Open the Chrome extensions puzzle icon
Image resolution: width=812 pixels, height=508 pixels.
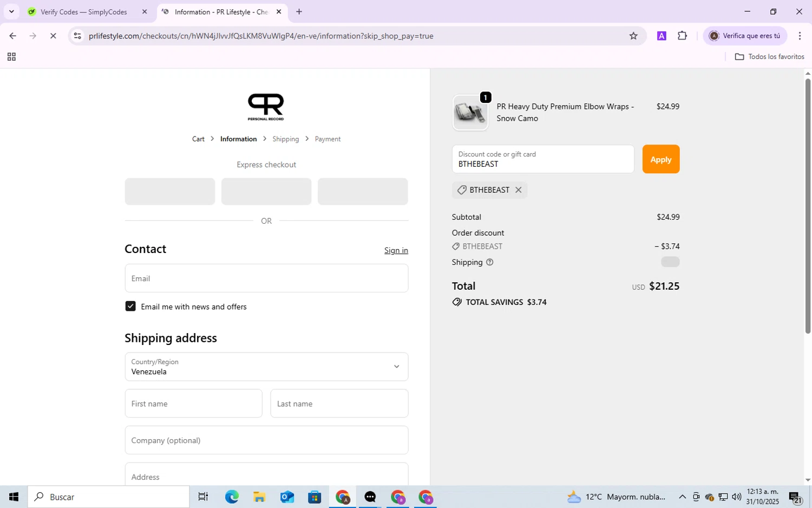point(682,36)
